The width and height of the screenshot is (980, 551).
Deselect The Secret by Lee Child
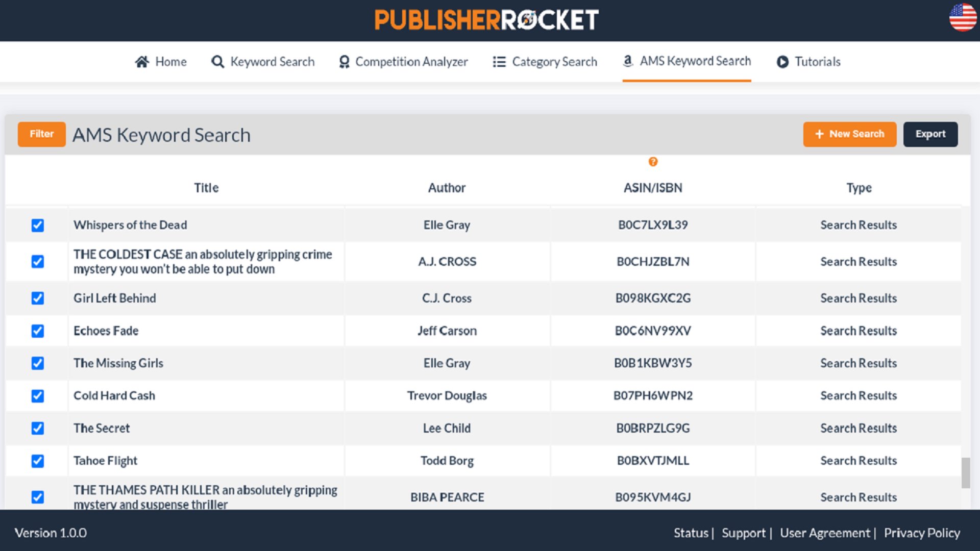pos(37,429)
